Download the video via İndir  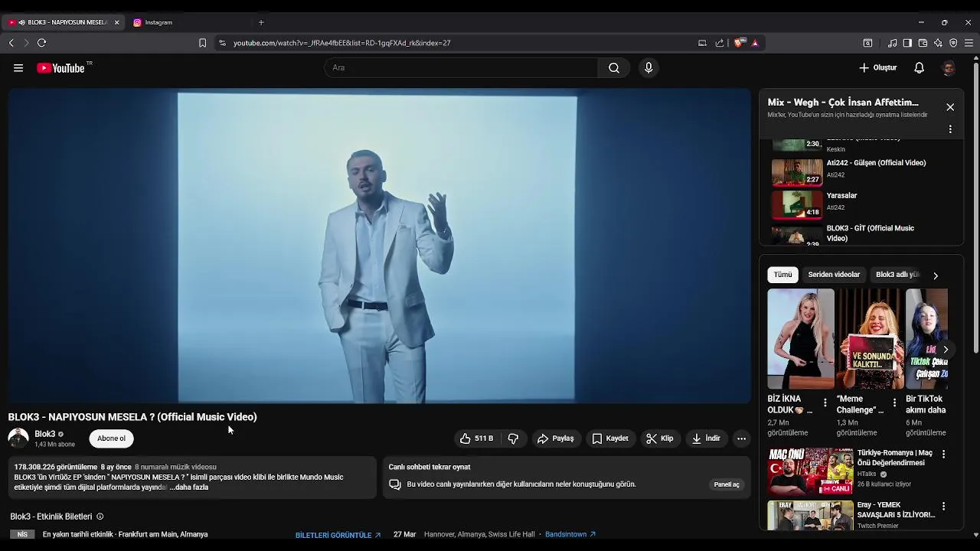click(706, 439)
